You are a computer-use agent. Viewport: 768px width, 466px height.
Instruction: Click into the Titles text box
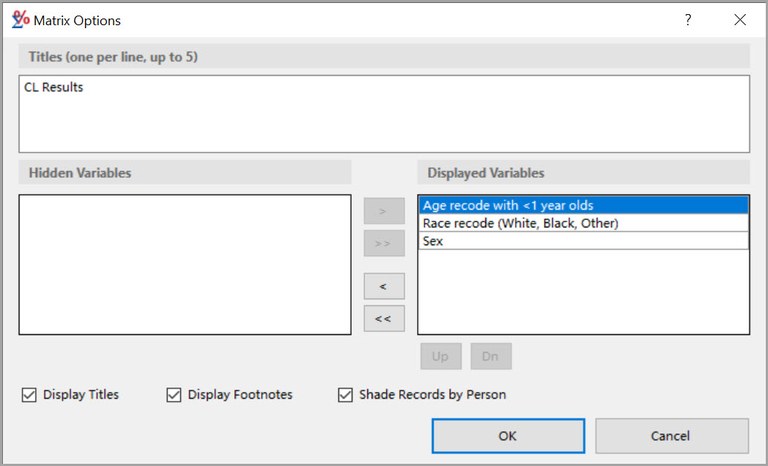coord(383,114)
